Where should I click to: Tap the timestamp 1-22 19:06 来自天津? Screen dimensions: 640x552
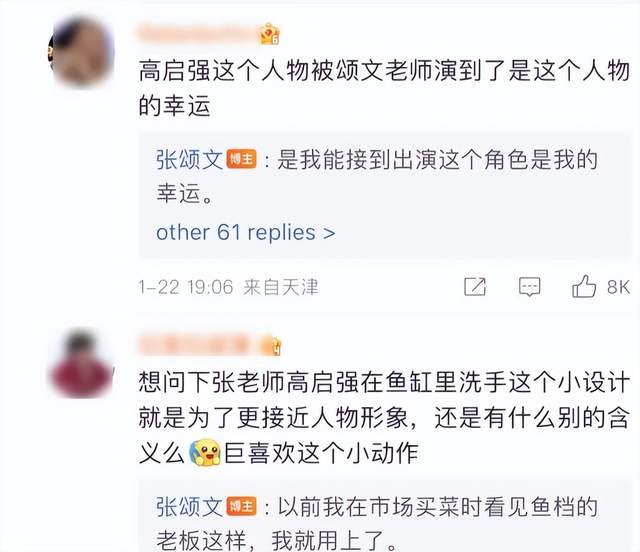pyautogui.click(x=228, y=287)
